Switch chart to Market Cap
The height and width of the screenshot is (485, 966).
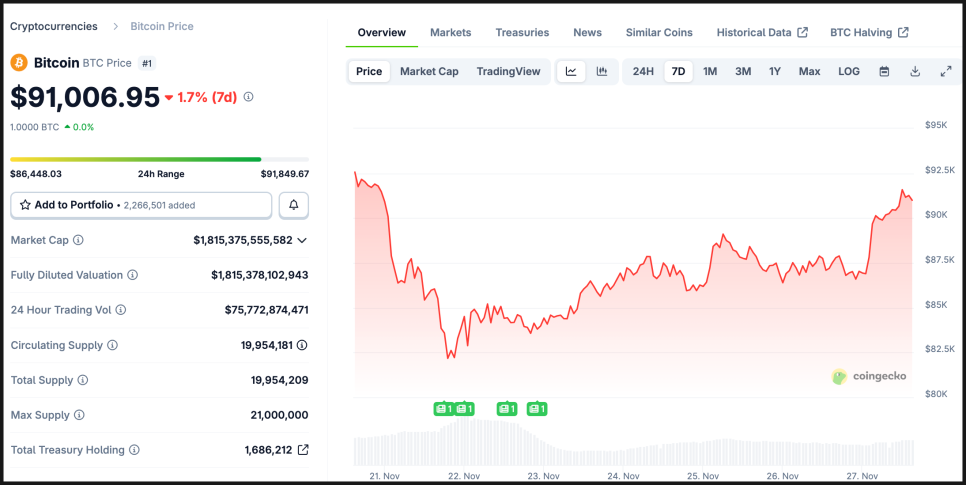pyautogui.click(x=429, y=71)
